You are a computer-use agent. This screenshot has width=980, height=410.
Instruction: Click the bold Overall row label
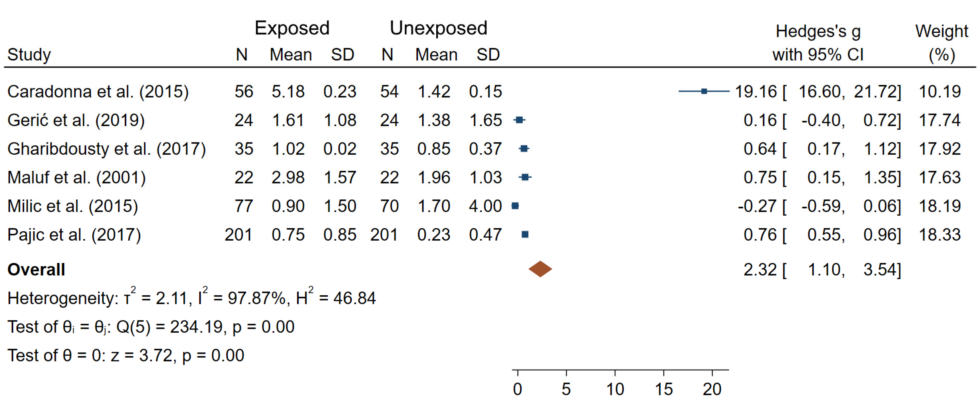(37, 270)
